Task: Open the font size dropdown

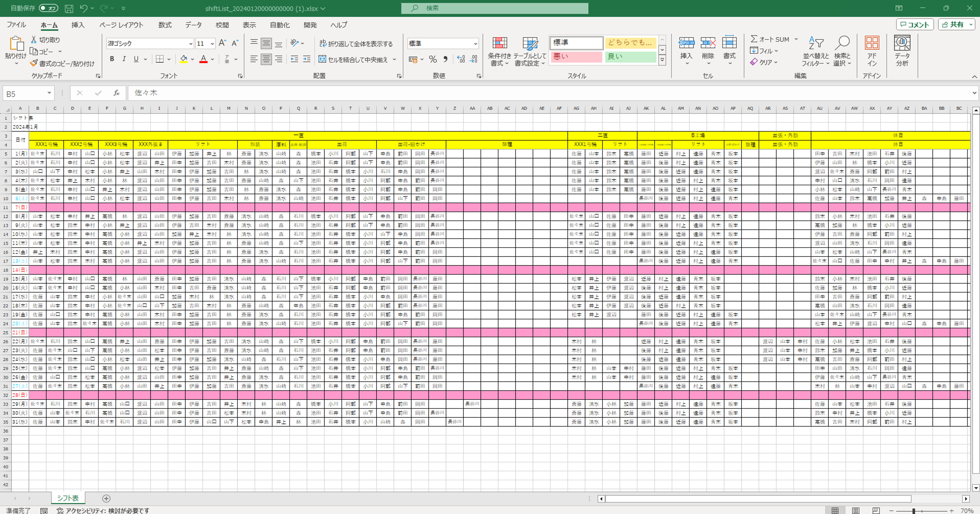Action: point(212,43)
